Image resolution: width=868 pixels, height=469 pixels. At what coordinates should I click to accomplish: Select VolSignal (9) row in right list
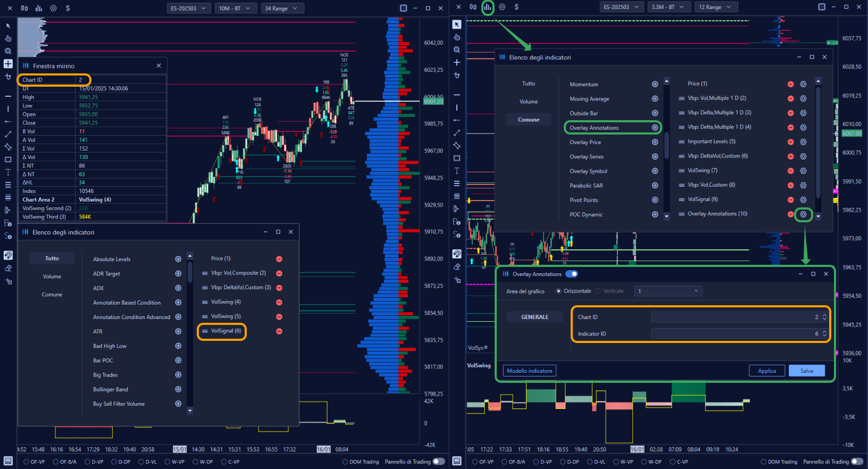(703, 199)
